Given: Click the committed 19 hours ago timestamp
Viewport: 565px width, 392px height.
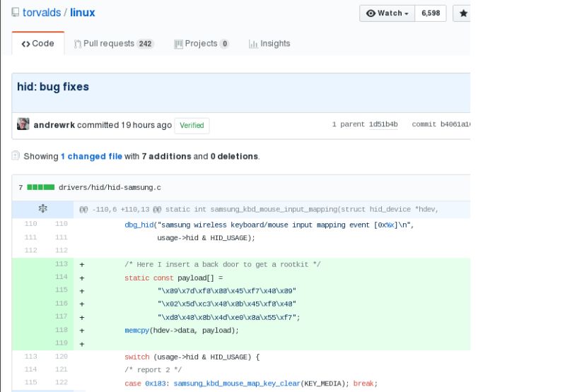Looking at the screenshot, I should (x=124, y=125).
